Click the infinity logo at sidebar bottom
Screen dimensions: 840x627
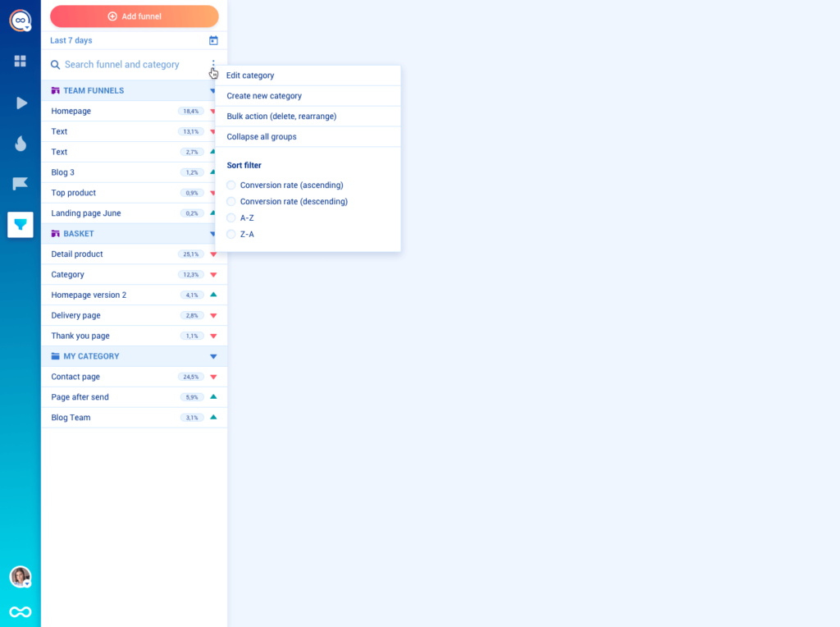click(x=21, y=611)
